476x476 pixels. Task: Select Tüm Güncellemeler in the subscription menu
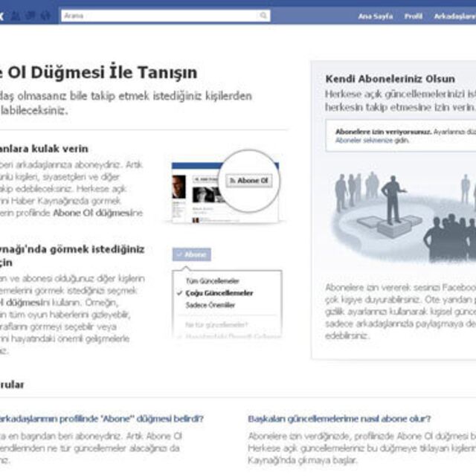(x=213, y=281)
